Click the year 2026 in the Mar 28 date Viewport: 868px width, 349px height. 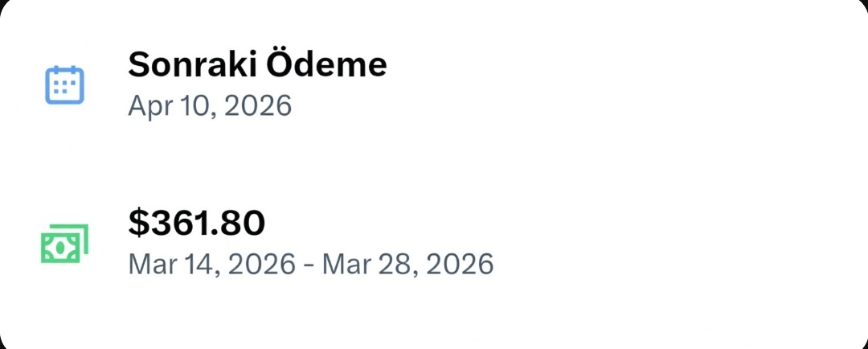tap(457, 264)
